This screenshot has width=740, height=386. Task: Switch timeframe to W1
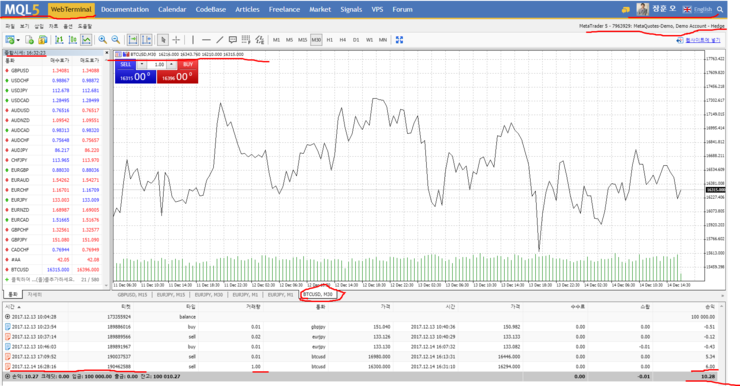point(370,40)
